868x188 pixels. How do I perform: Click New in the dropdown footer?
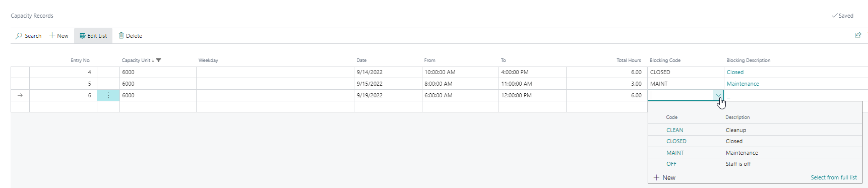[x=664, y=177]
